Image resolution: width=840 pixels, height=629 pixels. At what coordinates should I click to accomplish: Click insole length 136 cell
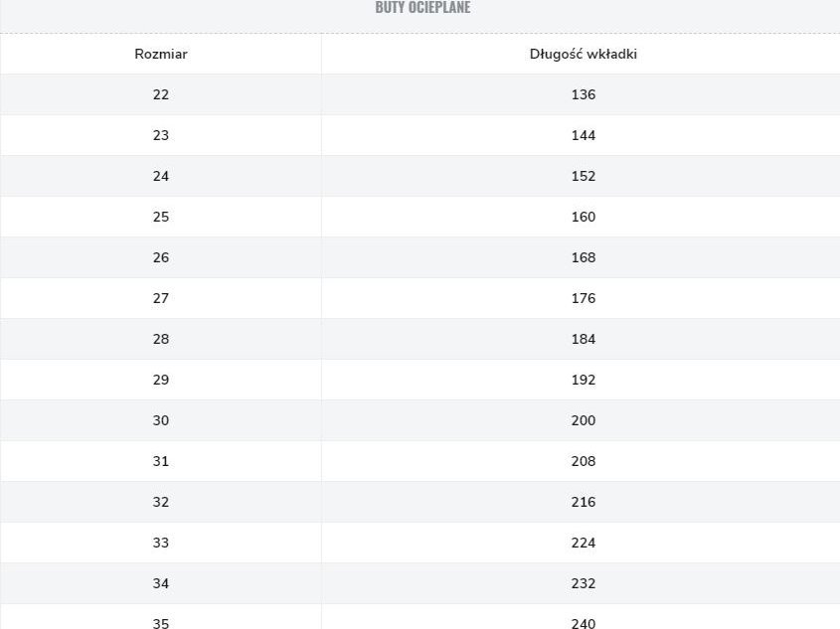pyautogui.click(x=583, y=94)
